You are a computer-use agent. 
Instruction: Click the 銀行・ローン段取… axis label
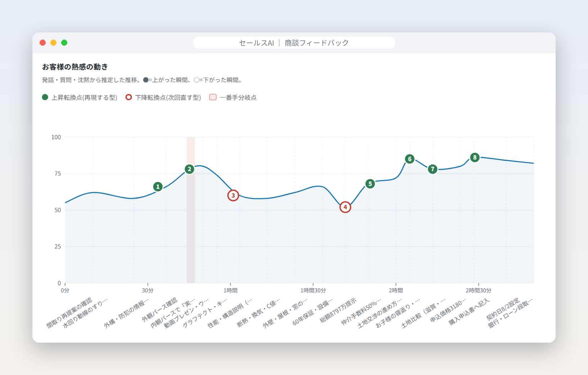pyautogui.click(x=510, y=313)
